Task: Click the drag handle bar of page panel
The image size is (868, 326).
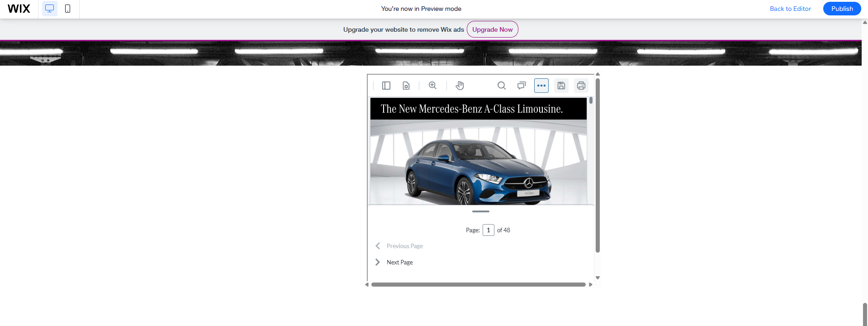Action: click(x=481, y=211)
